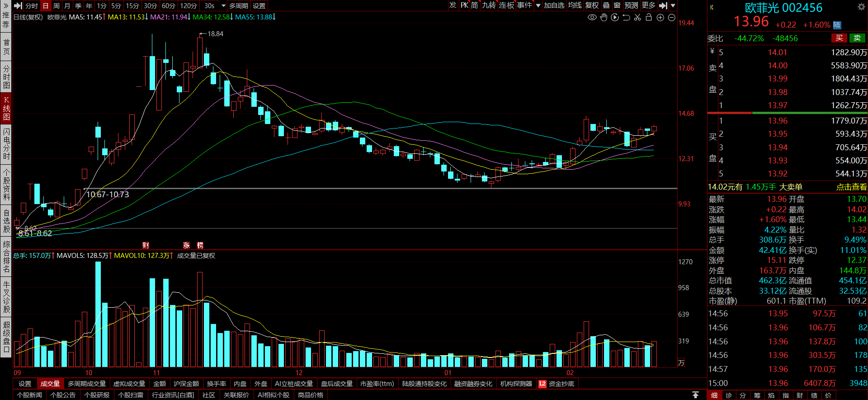Click the 窗 window button
This screenshot has height=400, width=868.
tap(617, 5)
